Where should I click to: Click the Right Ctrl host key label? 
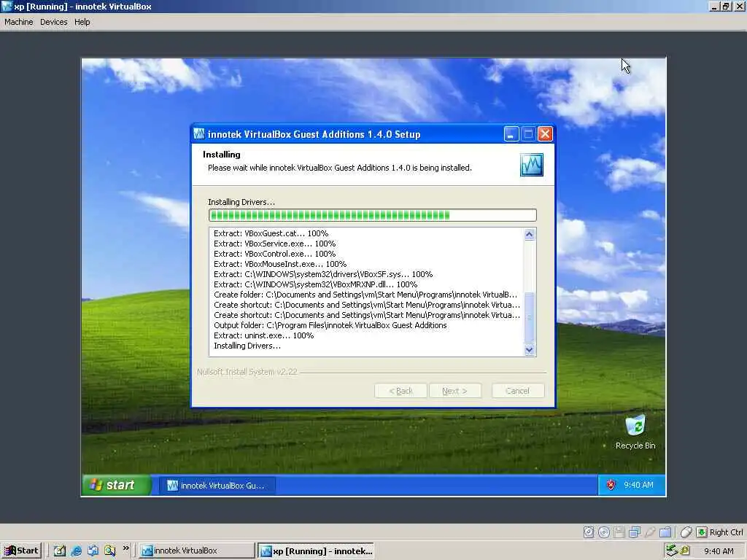click(726, 532)
